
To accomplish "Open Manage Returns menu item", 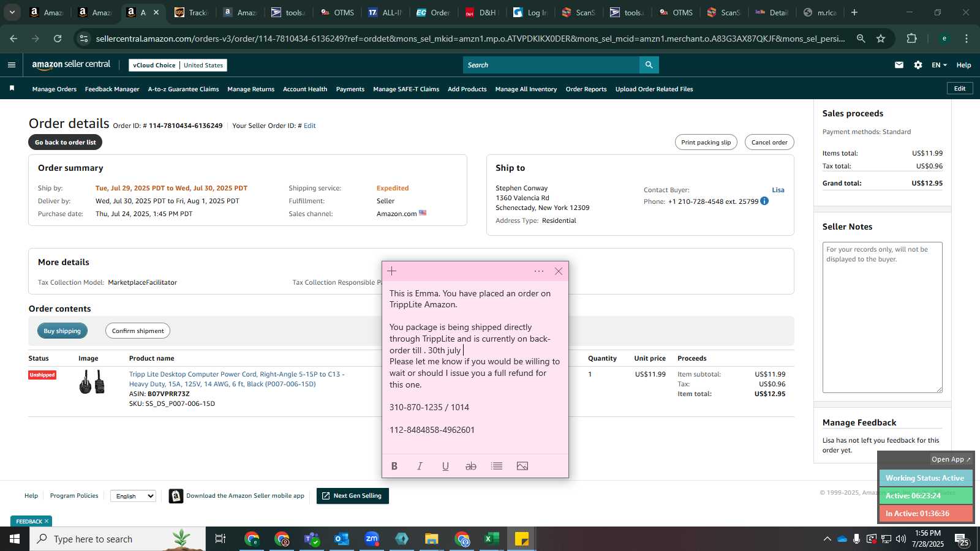I will (x=251, y=89).
